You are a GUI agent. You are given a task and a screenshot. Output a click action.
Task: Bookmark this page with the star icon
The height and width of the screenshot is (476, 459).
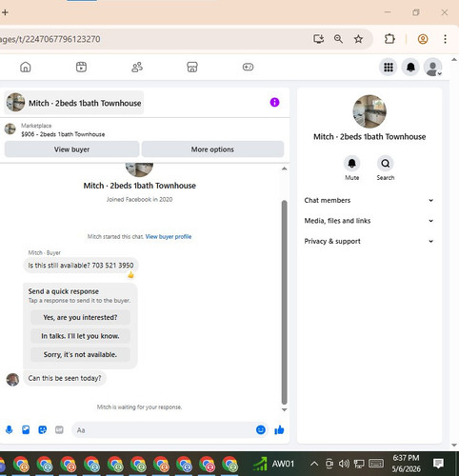358,39
